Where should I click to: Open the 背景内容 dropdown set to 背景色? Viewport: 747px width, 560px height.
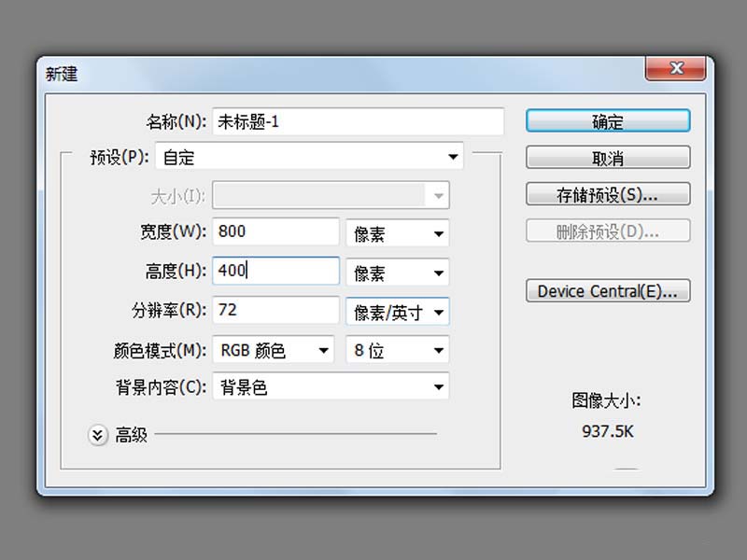[331, 386]
